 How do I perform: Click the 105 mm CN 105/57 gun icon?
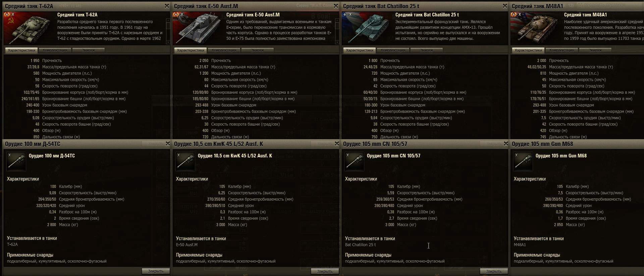(355, 162)
